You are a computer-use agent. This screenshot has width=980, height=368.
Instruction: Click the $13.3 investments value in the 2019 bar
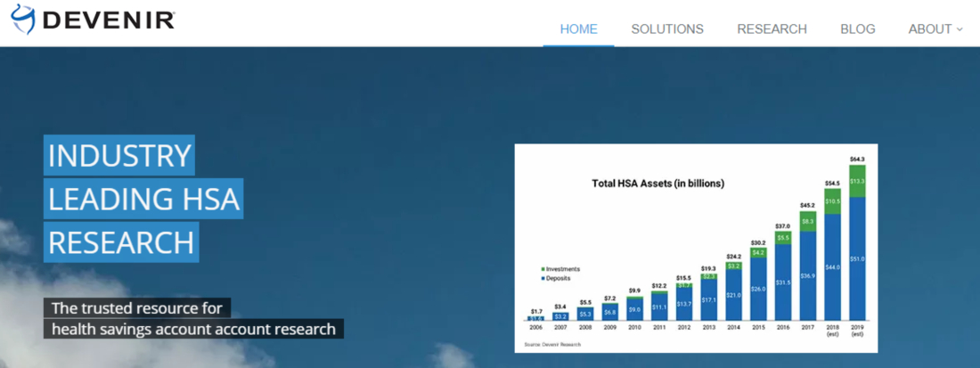[857, 181]
